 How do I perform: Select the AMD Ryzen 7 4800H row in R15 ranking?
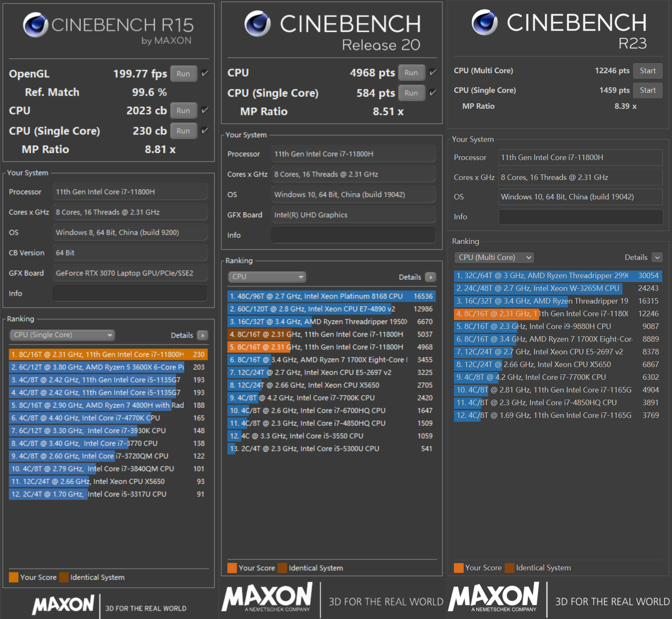[x=108, y=405]
